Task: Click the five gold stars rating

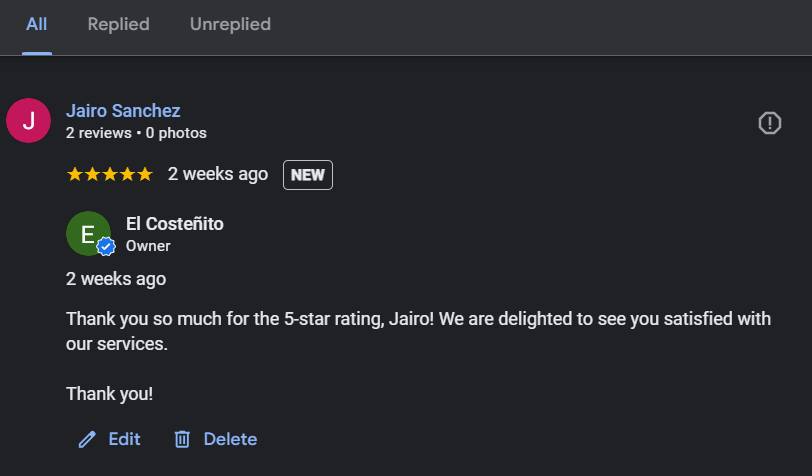Action: tap(110, 174)
